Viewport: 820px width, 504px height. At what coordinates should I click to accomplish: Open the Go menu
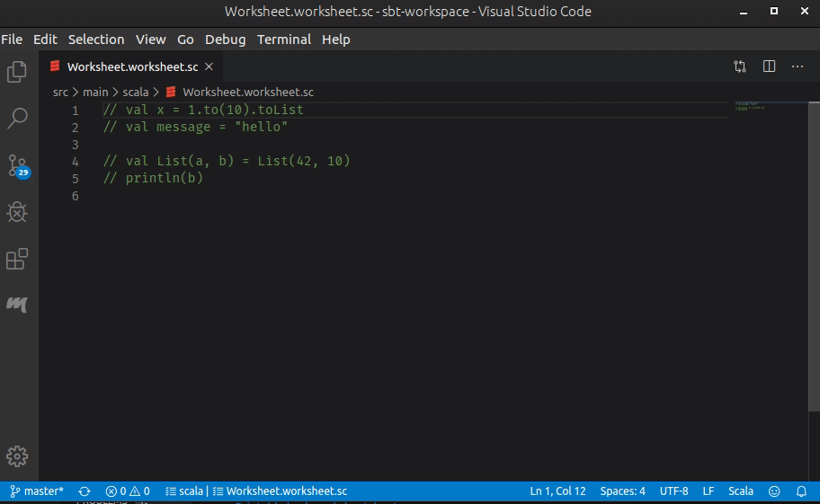(x=185, y=40)
